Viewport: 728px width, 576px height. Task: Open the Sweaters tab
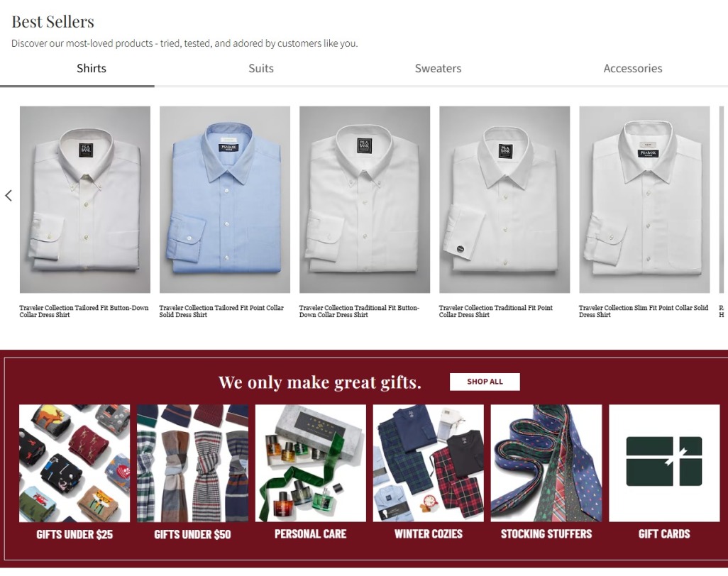(438, 69)
